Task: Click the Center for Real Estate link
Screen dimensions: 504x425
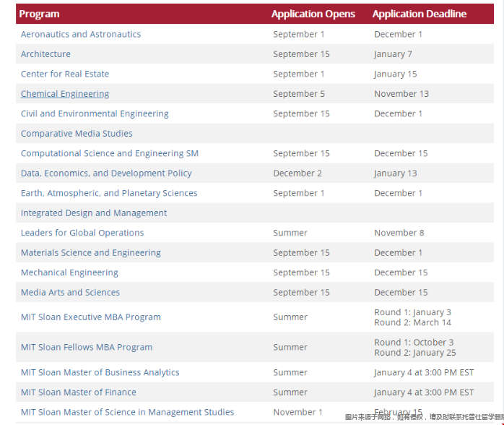Action: [x=65, y=74]
